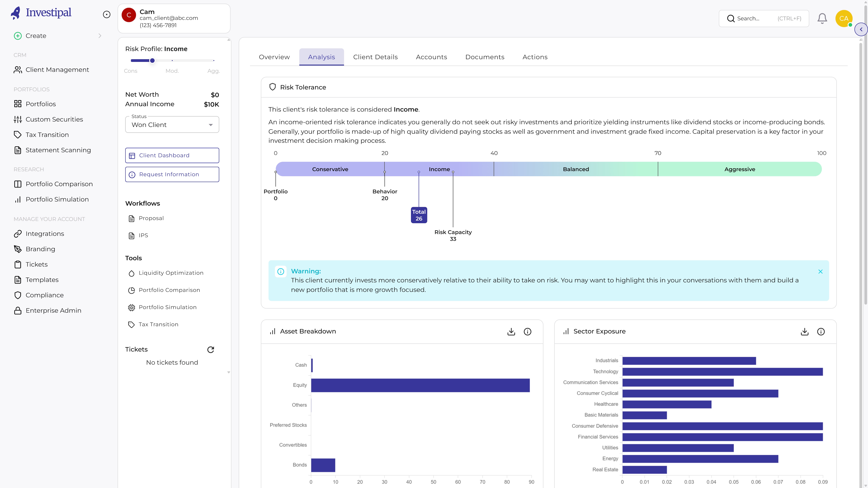The width and height of the screenshot is (868, 488).
Task: Dismiss the warning banner
Action: [x=820, y=271]
